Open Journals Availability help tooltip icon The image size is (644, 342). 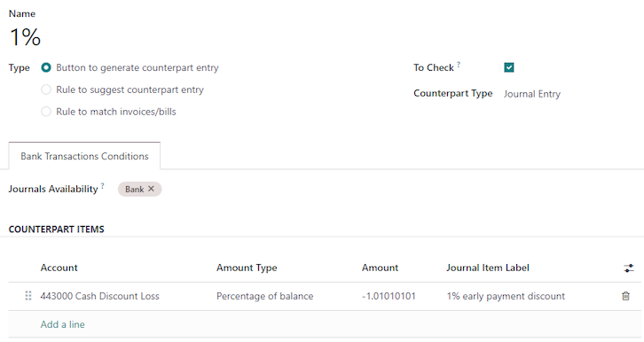103,185
